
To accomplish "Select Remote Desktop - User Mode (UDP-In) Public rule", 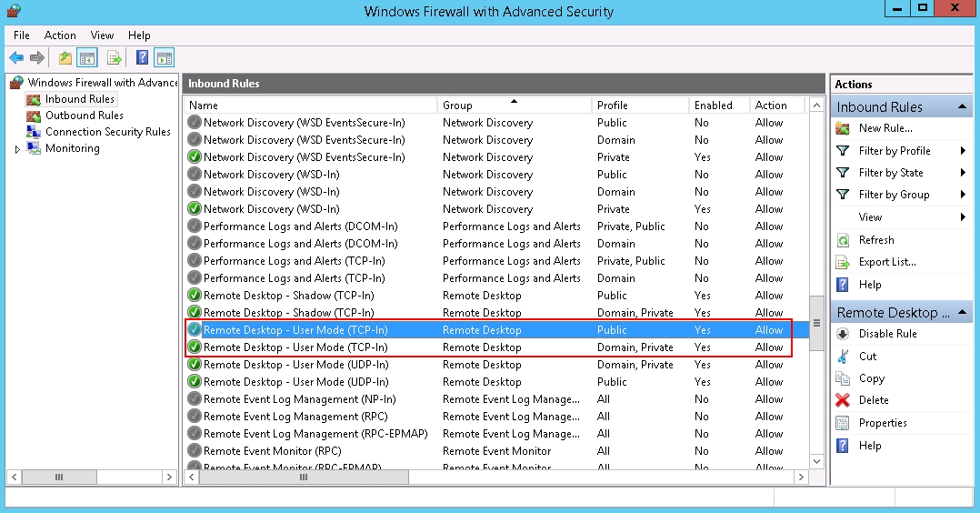I will click(495, 382).
